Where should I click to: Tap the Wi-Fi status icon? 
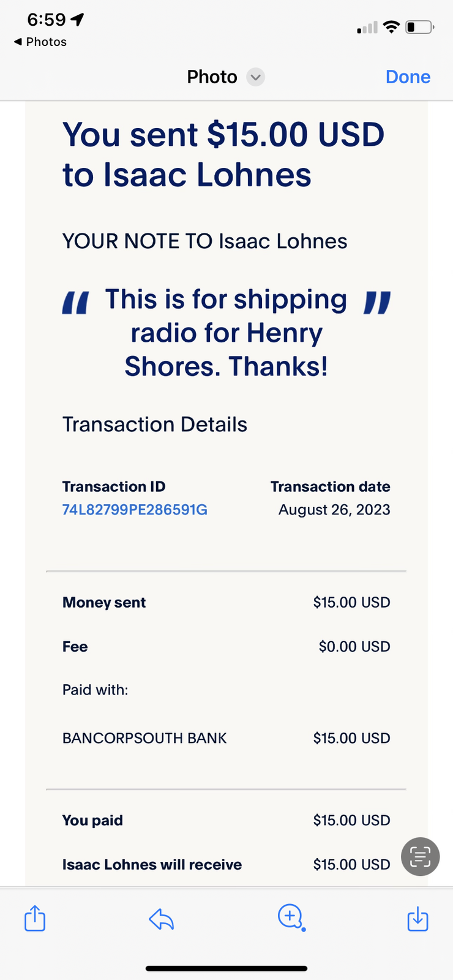[x=391, y=27]
